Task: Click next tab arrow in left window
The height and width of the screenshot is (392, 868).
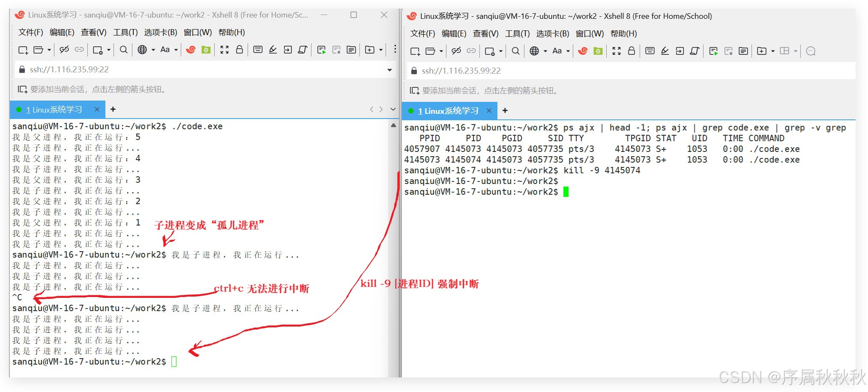Action: [x=381, y=109]
